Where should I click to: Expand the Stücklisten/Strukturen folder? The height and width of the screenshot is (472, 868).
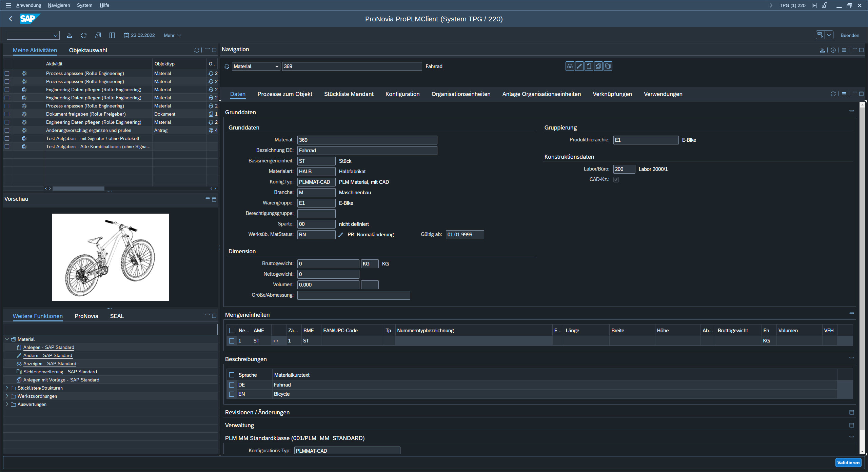tap(7, 388)
